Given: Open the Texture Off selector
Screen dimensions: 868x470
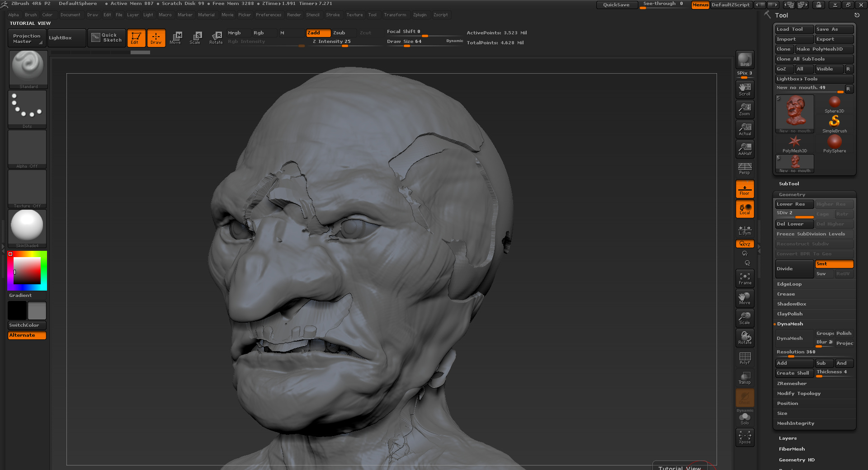Looking at the screenshot, I should pyautogui.click(x=27, y=189).
